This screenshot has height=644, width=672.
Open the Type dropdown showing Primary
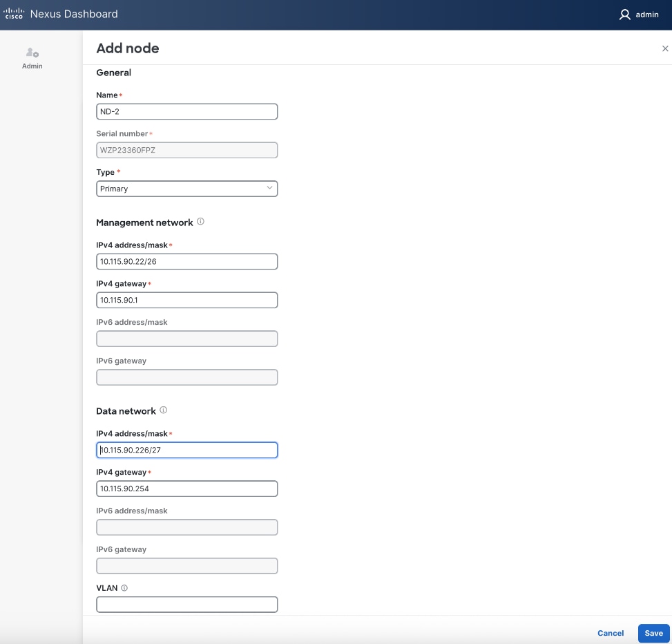tap(186, 189)
